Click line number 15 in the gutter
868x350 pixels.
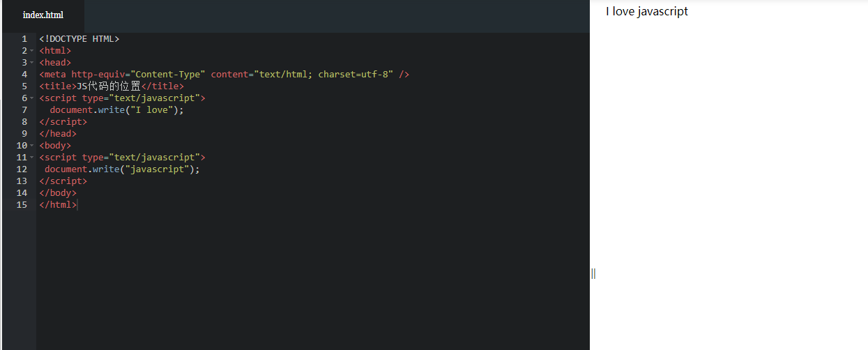pos(22,205)
